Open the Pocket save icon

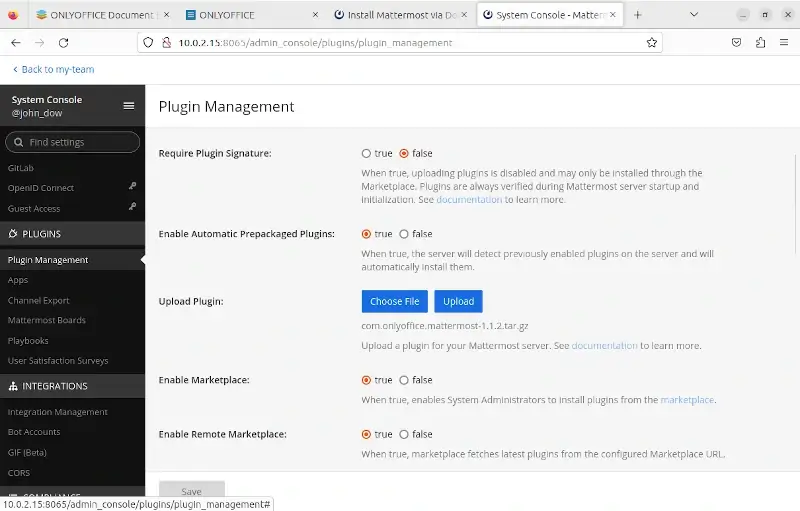[736, 43]
